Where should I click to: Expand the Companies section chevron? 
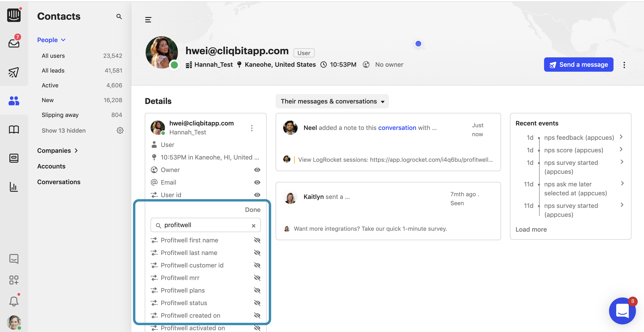(76, 151)
